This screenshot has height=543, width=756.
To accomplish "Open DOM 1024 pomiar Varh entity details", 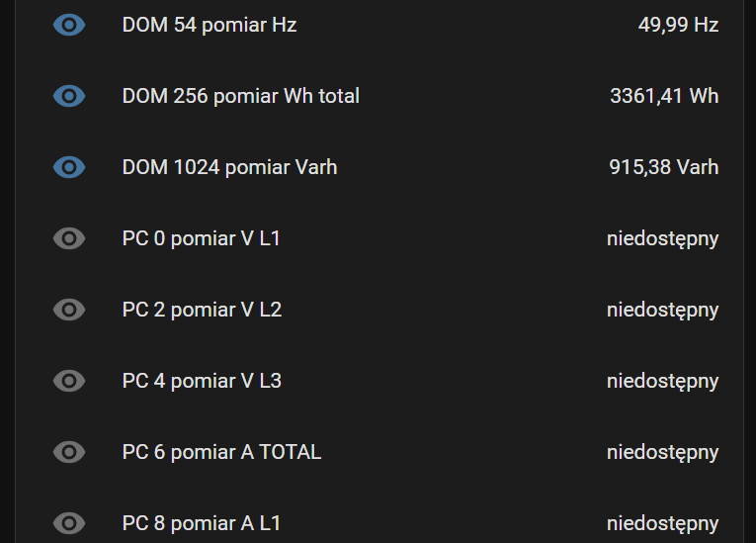I will (229, 167).
